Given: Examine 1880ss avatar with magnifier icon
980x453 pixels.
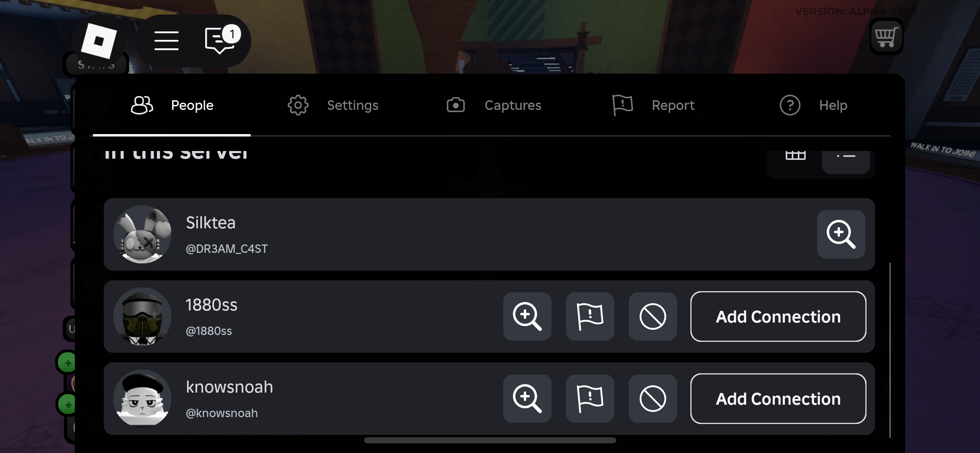Looking at the screenshot, I should [x=527, y=316].
